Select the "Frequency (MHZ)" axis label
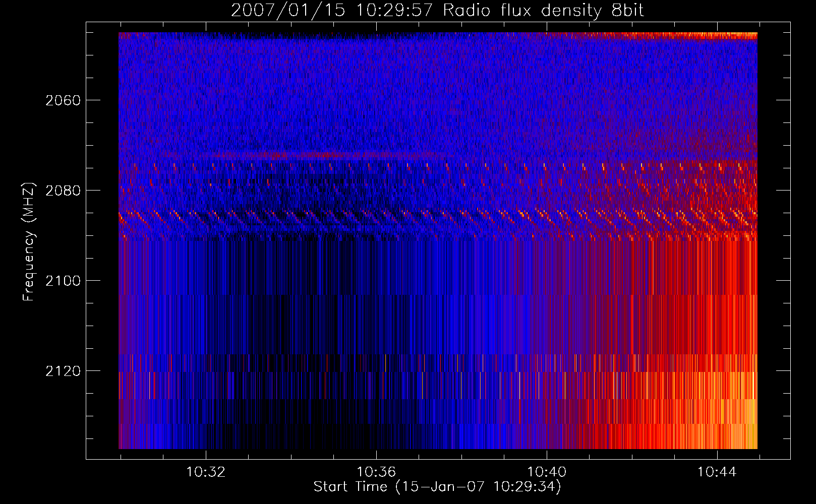 (x=29, y=241)
